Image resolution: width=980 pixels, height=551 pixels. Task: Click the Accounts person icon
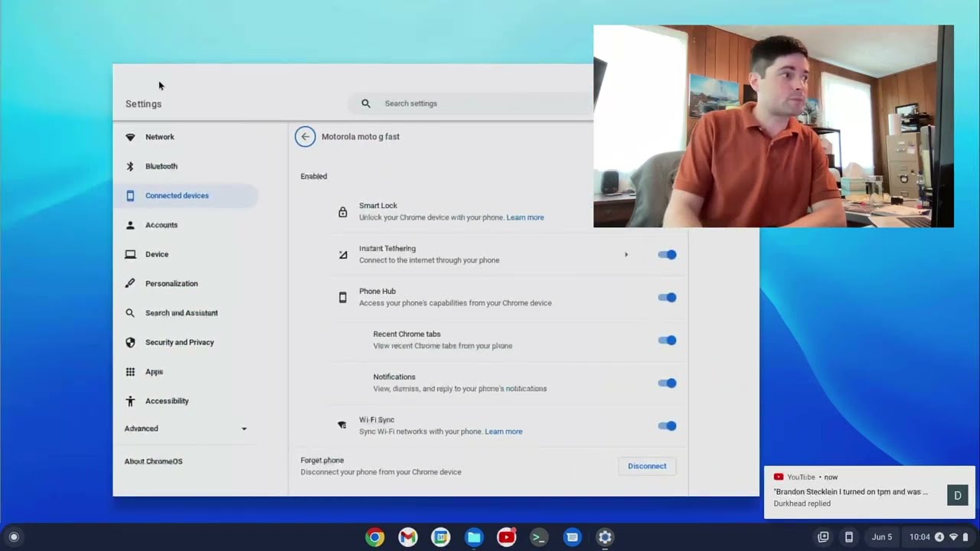point(130,225)
